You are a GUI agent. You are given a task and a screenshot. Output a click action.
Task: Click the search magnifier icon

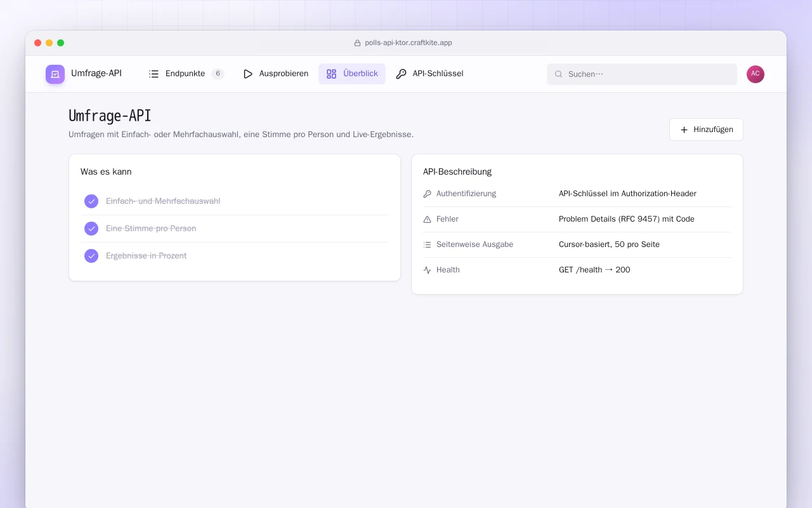point(559,74)
